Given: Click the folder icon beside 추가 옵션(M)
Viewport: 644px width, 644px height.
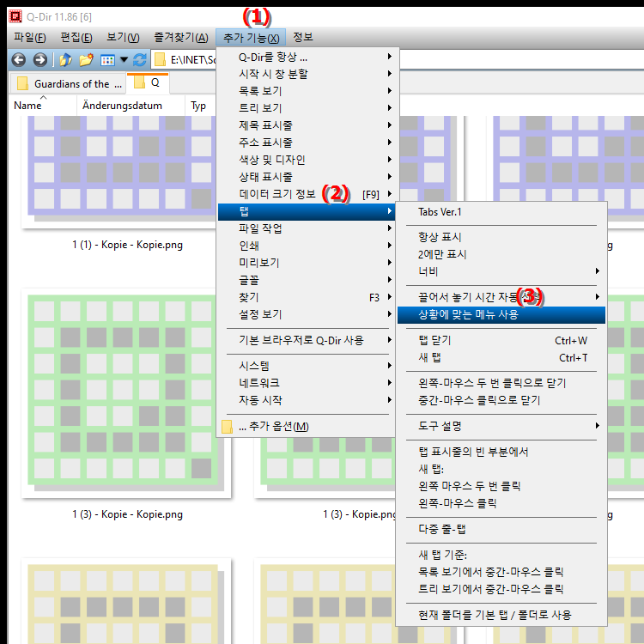Looking at the screenshot, I should pos(227,426).
